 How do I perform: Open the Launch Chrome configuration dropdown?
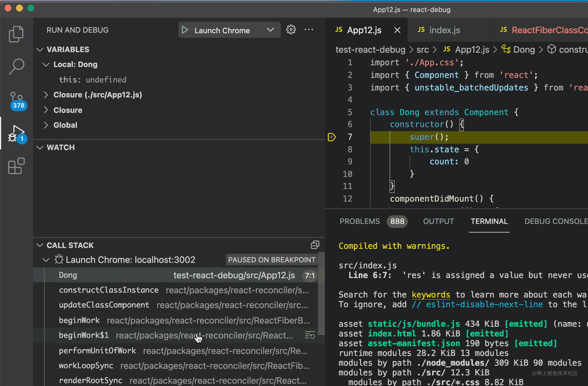point(270,30)
